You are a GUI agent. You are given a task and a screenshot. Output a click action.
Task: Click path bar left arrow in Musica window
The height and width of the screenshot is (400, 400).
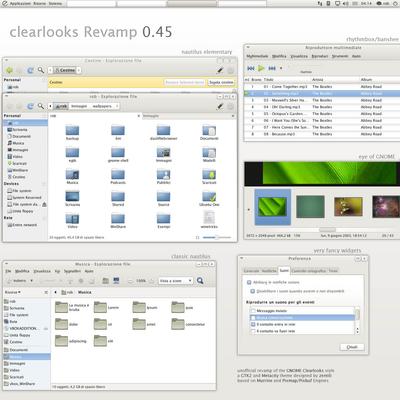[55, 292]
